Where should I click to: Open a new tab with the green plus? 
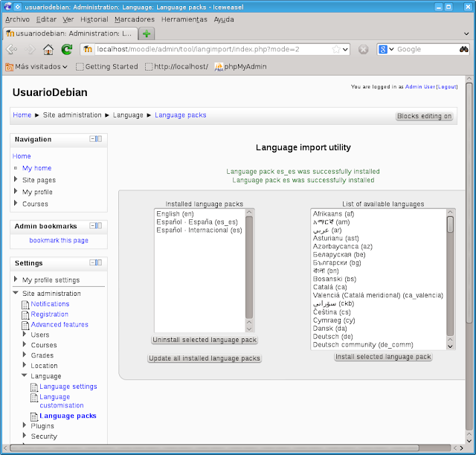147,33
